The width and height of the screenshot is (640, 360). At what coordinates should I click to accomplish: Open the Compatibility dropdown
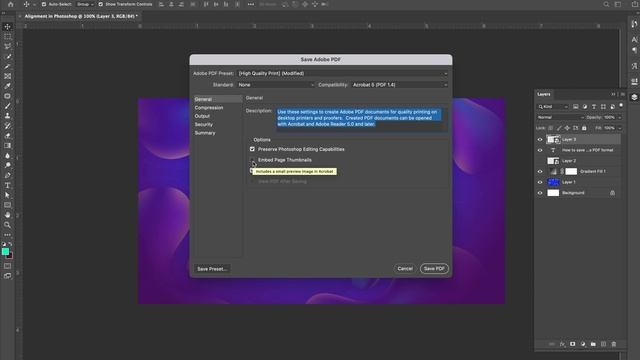click(x=400, y=85)
